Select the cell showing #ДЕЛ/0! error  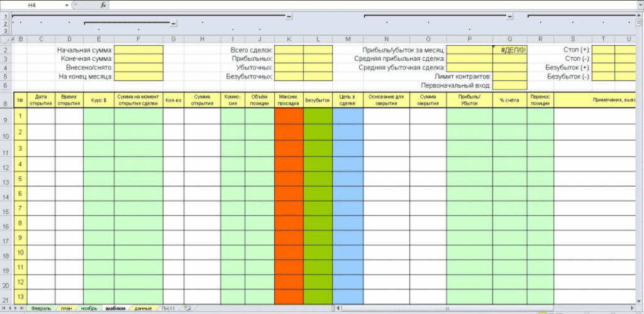[x=509, y=49]
